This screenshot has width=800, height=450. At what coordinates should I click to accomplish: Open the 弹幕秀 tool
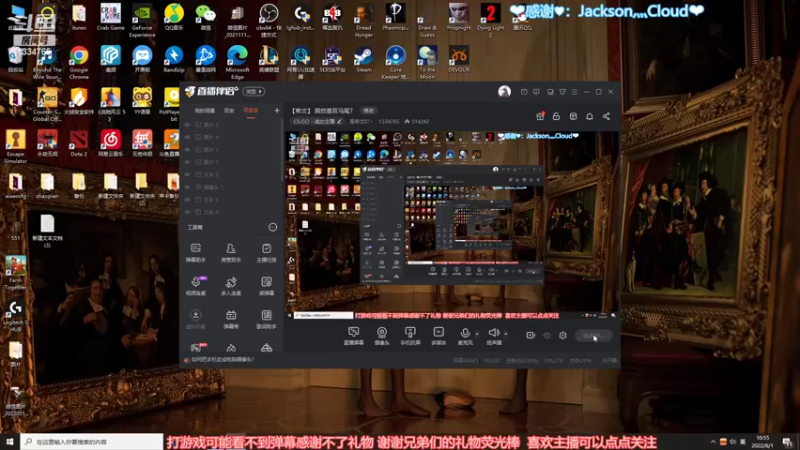pyautogui.click(x=231, y=319)
